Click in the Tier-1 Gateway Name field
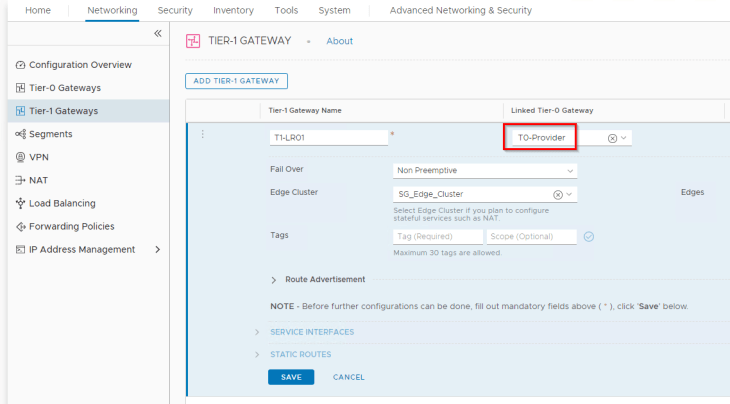 (328, 138)
